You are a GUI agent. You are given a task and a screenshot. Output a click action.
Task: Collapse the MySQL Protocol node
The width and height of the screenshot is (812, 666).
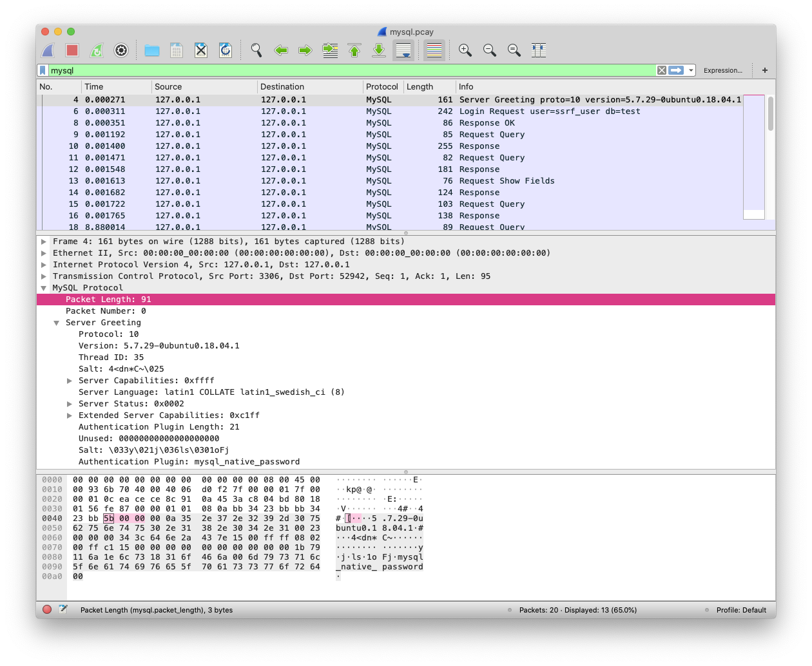click(44, 288)
